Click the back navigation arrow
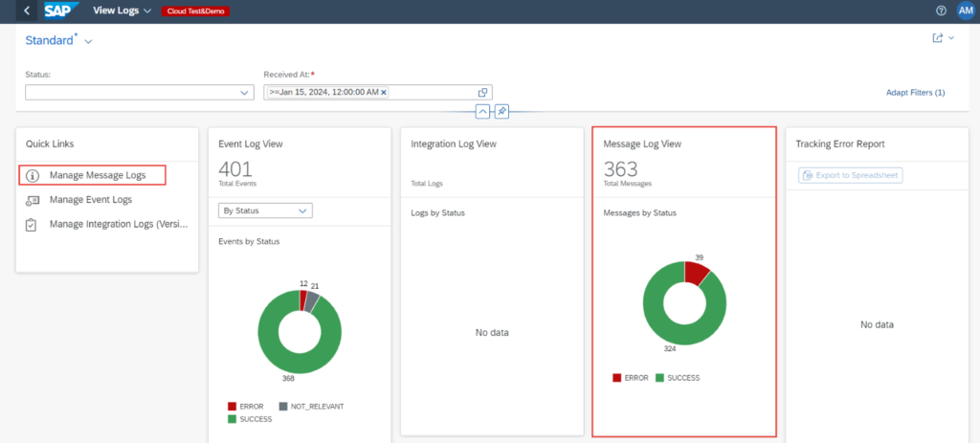Screen dimensions: 980x443 pyautogui.click(x=27, y=11)
